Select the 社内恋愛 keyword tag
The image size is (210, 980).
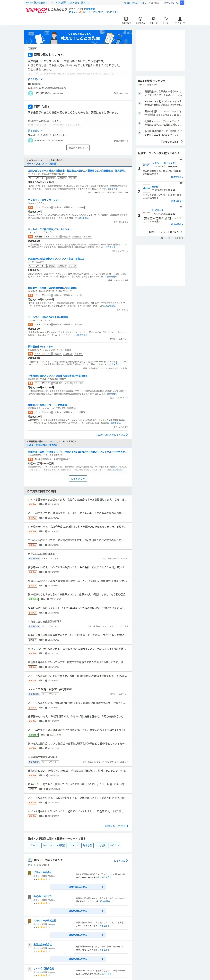101,845
